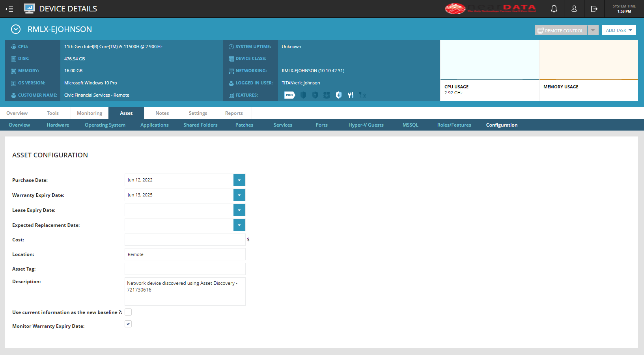Click the Device Class icon
The image size is (644, 355).
pos(231,59)
